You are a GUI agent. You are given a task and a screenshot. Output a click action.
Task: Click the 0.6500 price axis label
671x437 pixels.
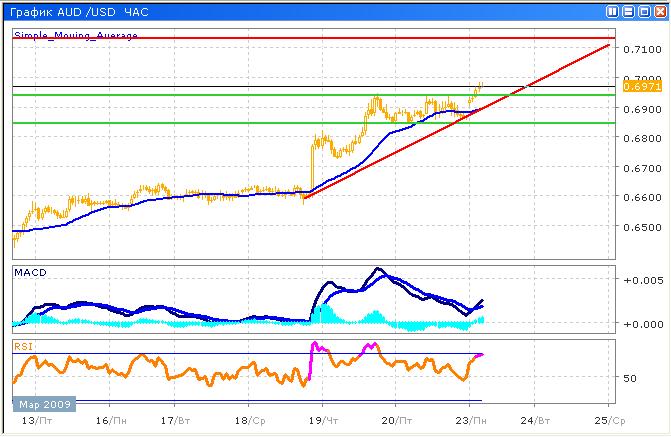point(640,227)
